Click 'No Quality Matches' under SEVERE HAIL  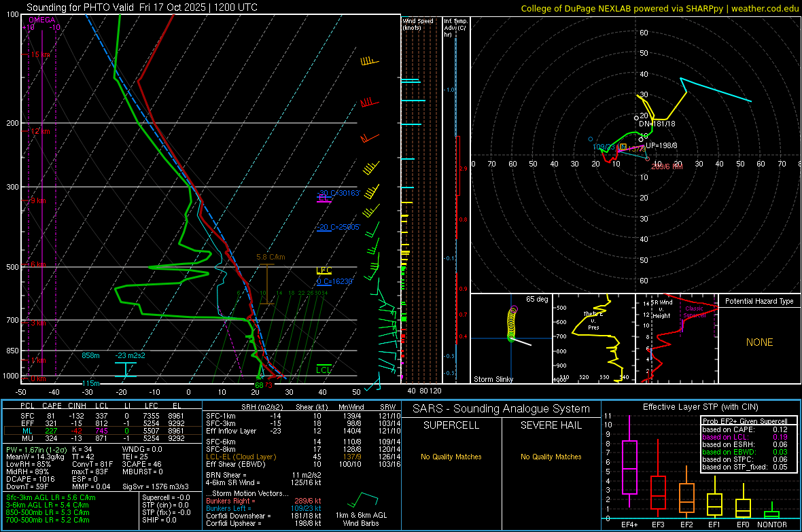click(x=551, y=457)
